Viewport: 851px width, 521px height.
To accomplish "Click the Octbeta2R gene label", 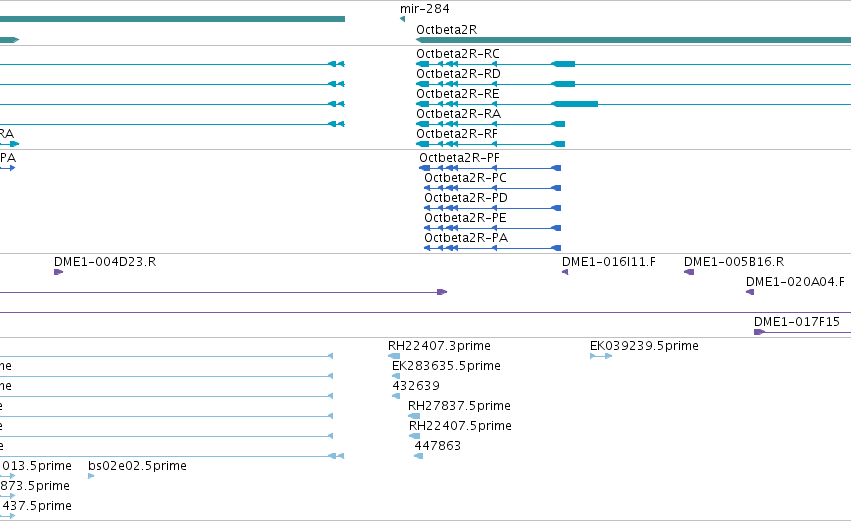I will (x=446, y=30).
